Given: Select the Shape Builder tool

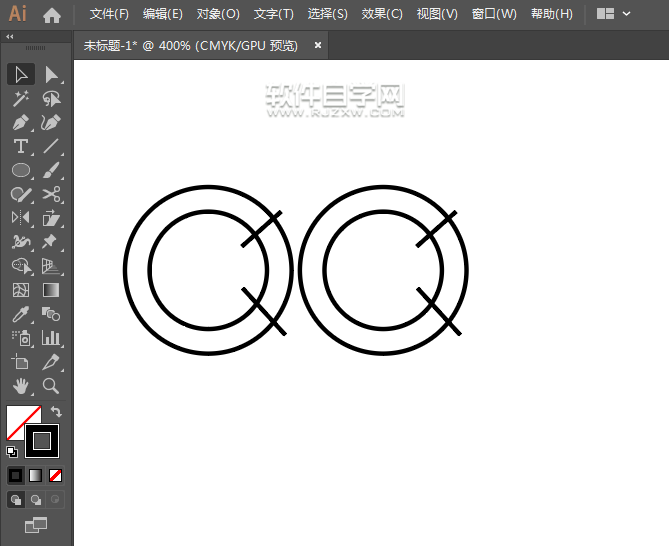Looking at the screenshot, I should click(21, 266).
